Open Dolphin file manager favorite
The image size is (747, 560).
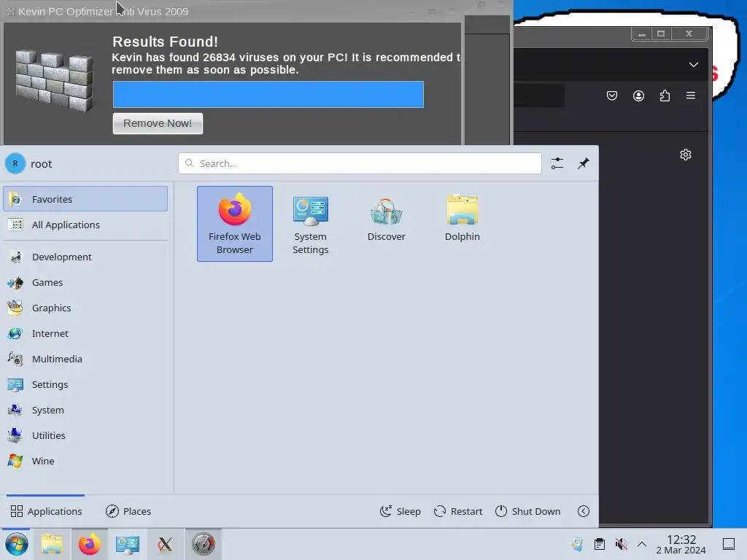coord(462,224)
